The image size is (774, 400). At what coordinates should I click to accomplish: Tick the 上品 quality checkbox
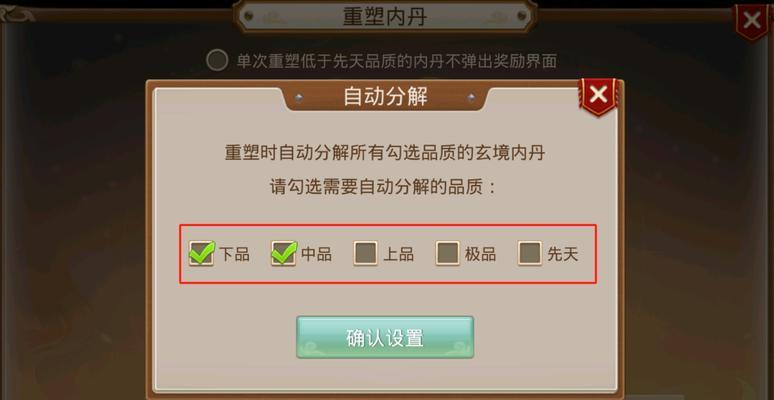tap(366, 253)
